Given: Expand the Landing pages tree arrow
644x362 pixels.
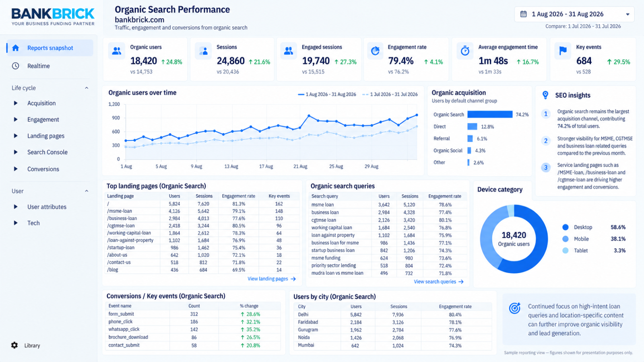Looking at the screenshot, I should 16,136.
